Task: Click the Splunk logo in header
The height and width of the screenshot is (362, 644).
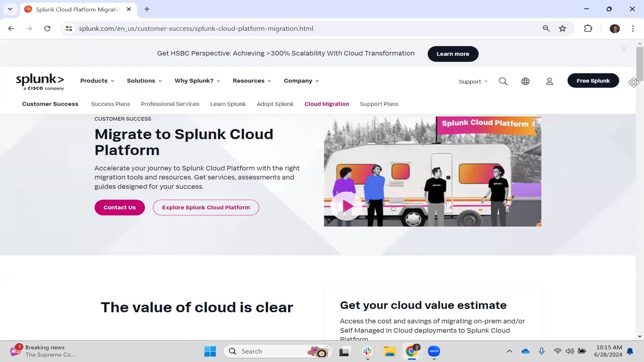Action: point(40,81)
